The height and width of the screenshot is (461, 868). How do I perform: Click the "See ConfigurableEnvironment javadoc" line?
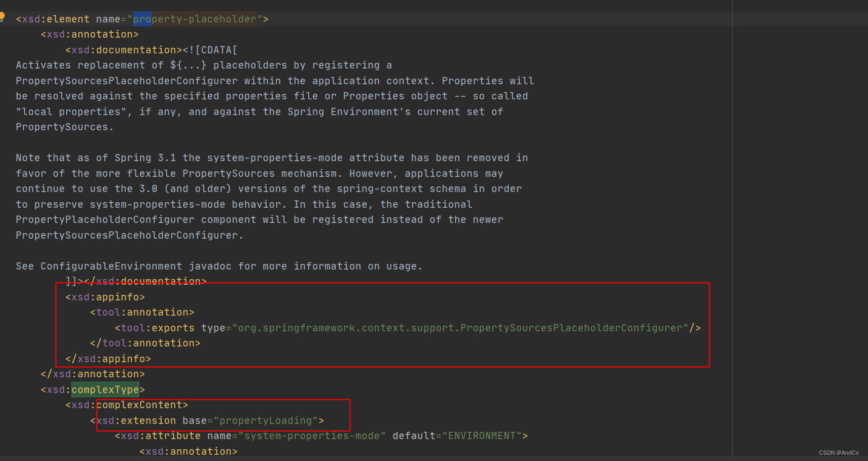coord(219,266)
